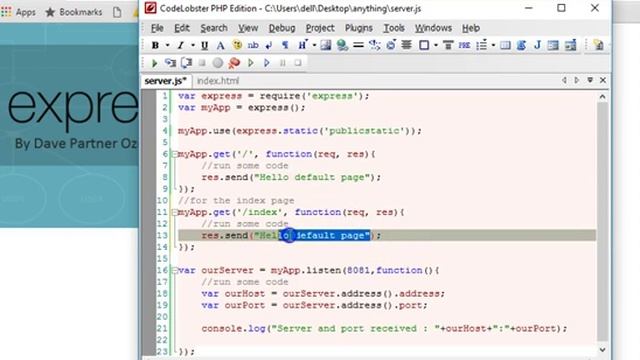Open the View menu
Image resolution: width=640 pixels, height=360 pixels.
(x=248, y=28)
